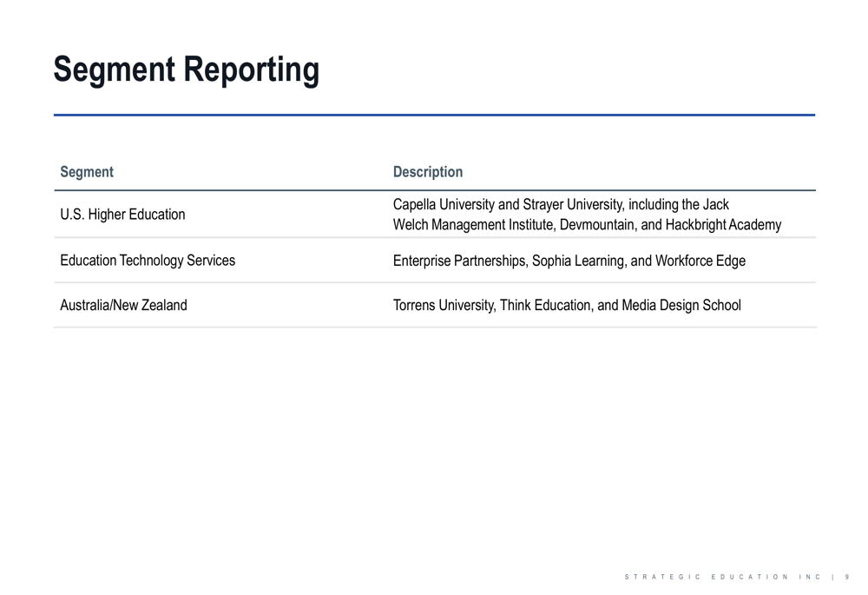The height and width of the screenshot is (595, 868).
Task: Select Enterprise Partnerships, Sophia Learning description
Action: [569, 261]
